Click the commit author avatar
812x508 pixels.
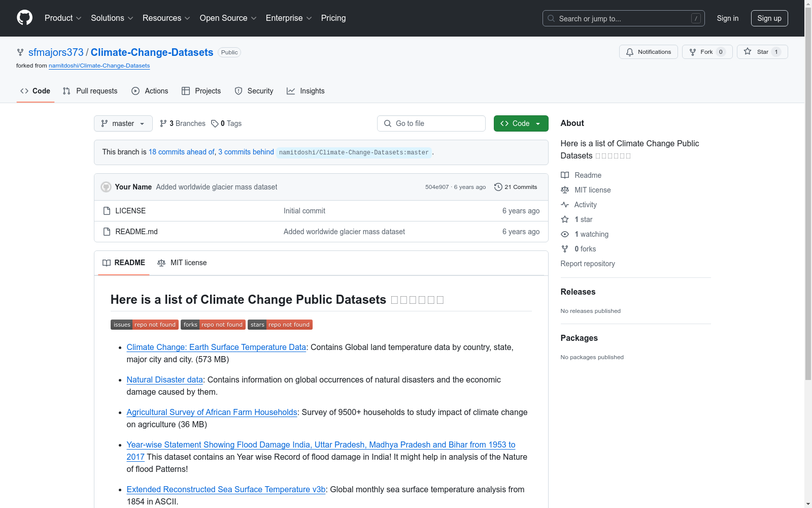[106, 187]
